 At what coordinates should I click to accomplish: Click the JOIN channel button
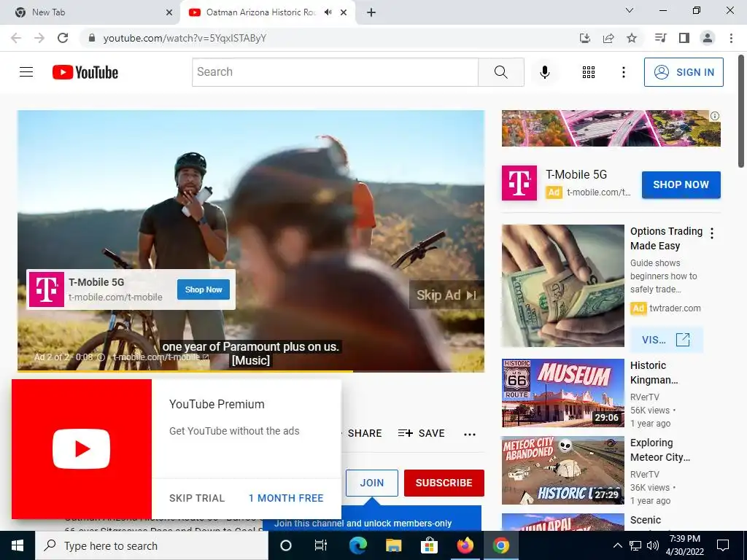[371, 483]
